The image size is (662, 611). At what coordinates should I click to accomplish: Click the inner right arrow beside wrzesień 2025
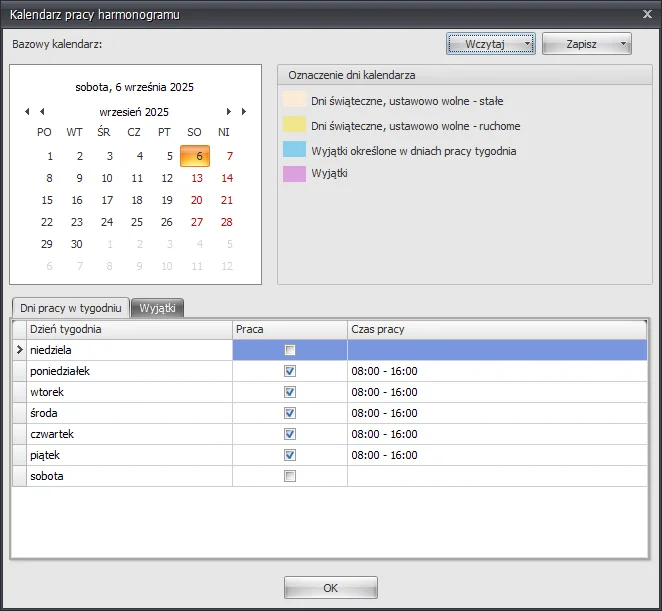(229, 112)
